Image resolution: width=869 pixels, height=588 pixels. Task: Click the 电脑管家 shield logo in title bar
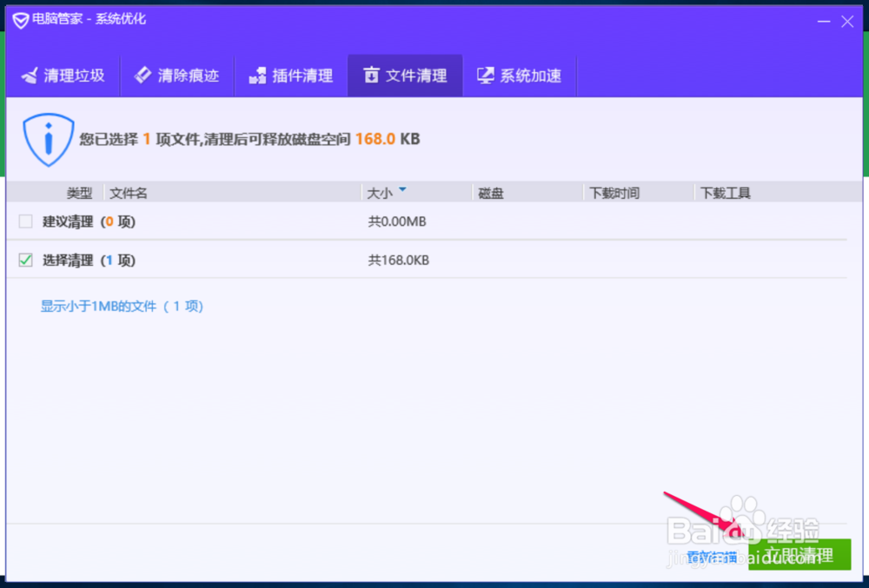[x=20, y=17]
